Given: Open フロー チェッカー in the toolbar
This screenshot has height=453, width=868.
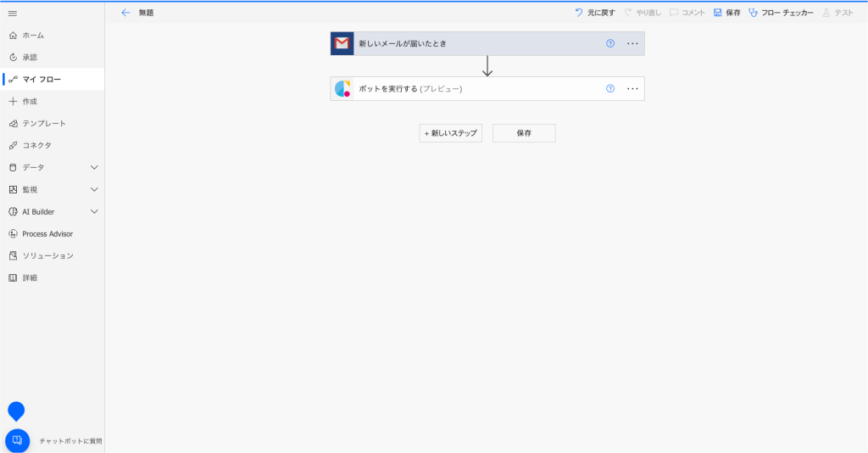Looking at the screenshot, I should (x=781, y=13).
